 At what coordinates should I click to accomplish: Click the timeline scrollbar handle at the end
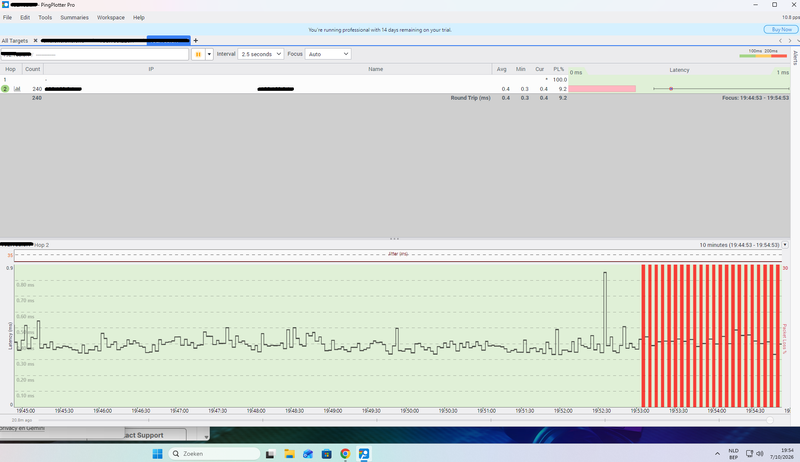point(770,420)
